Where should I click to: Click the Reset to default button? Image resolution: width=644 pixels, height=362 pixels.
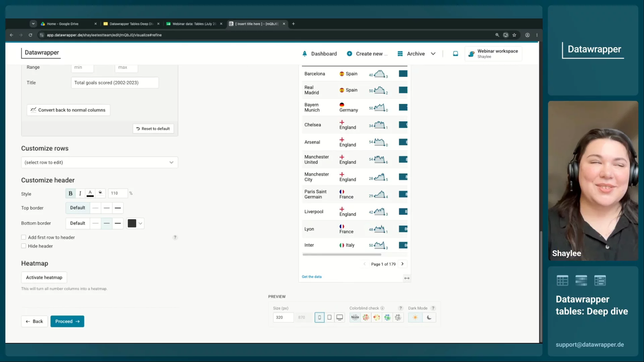click(153, 129)
